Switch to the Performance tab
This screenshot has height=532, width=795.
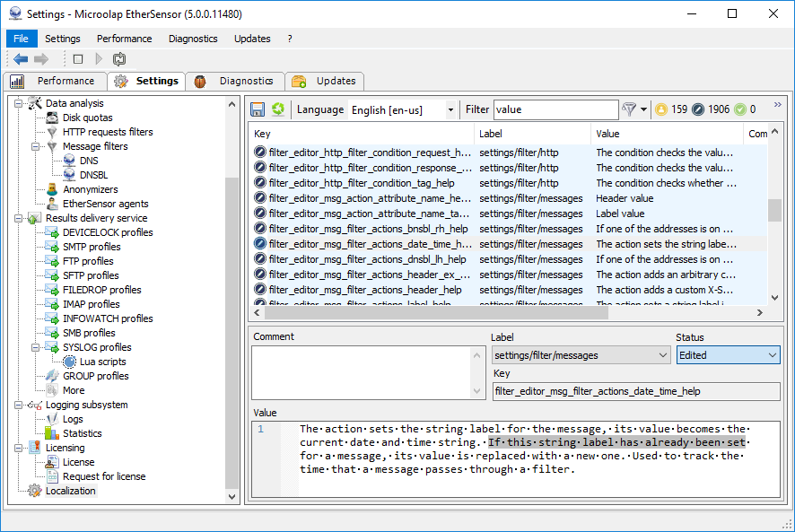(x=56, y=81)
